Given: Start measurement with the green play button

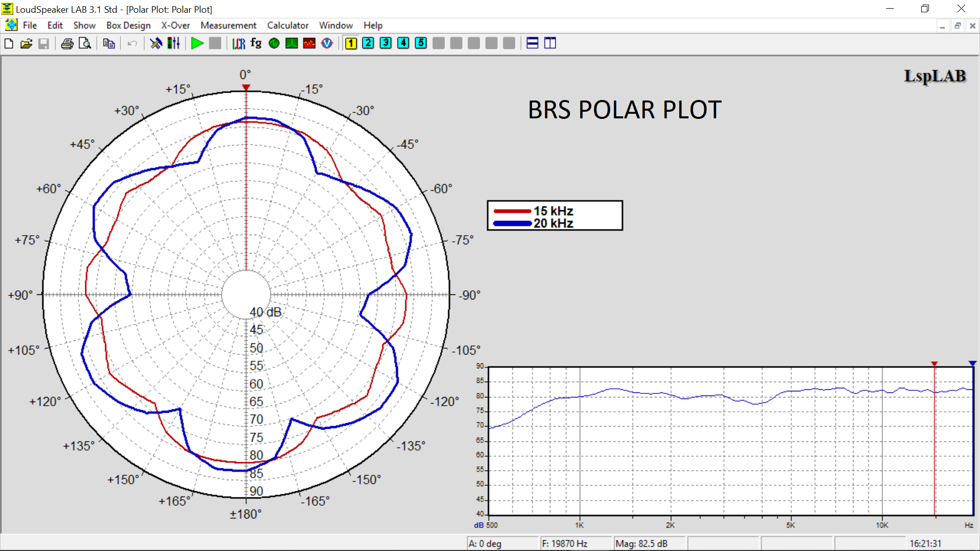Looking at the screenshot, I should [x=197, y=43].
